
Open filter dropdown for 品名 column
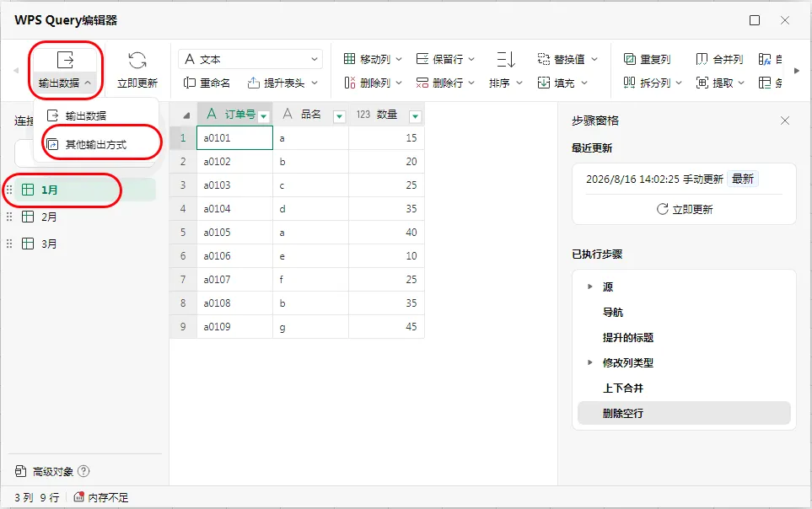339,116
